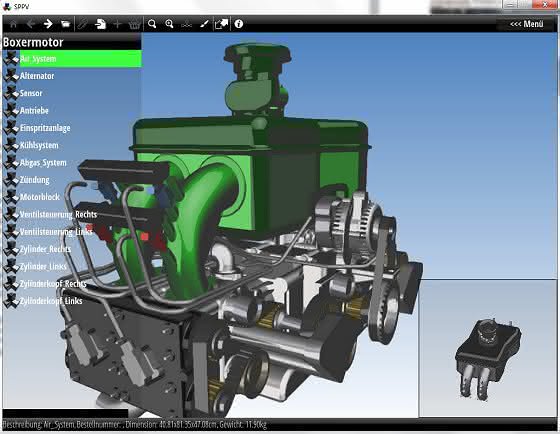Click the structure hierarchy icon
This screenshot has height=434, width=560.
pyautogui.click(x=186, y=24)
